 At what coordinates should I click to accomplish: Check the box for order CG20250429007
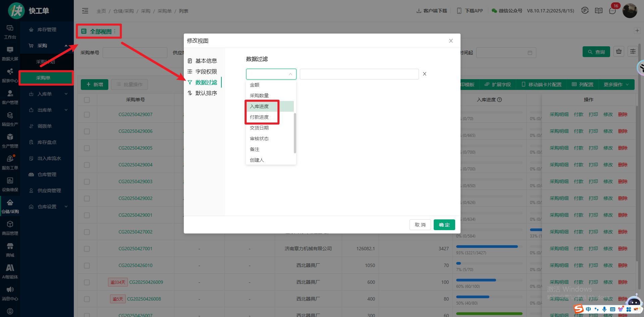(87, 115)
